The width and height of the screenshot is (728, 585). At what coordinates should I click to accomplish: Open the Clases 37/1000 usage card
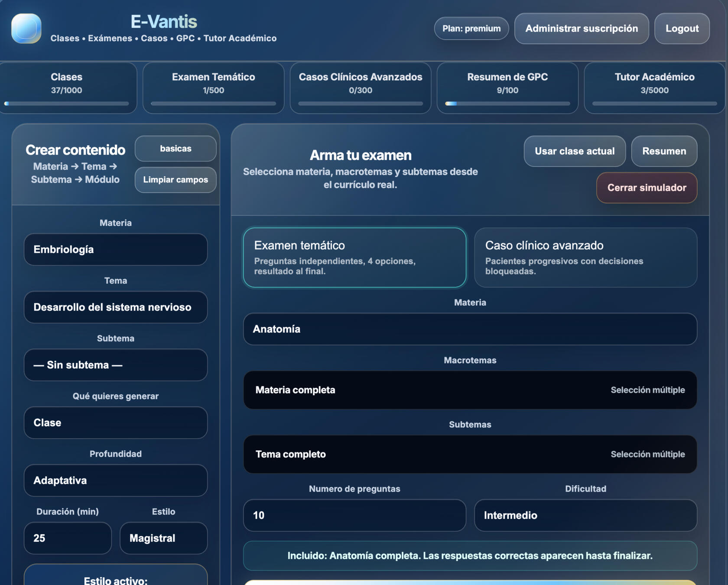(67, 88)
